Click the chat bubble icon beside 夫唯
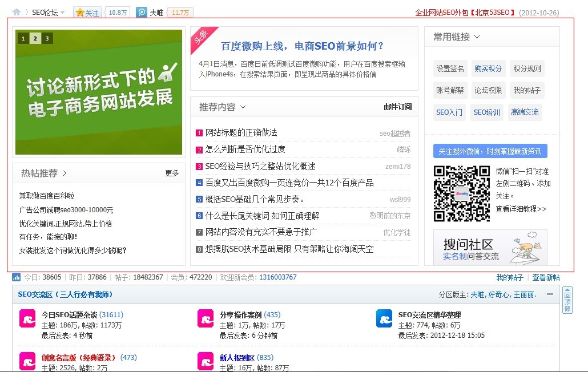The width and height of the screenshot is (588, 372). click(x=142, y=13)
